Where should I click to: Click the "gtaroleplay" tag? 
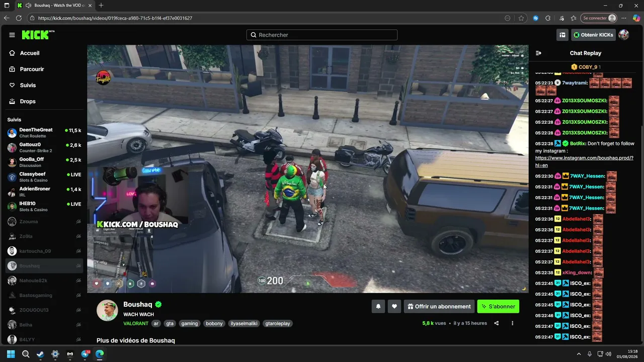pos(278,324)
